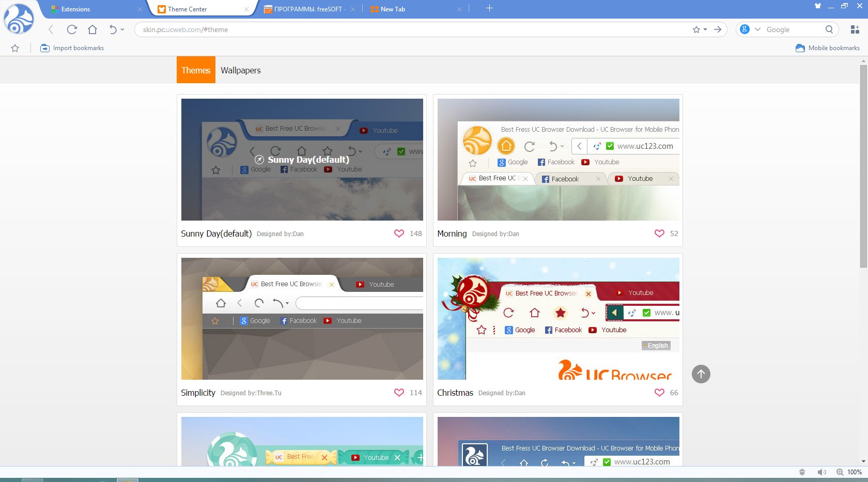868x482 pixels.
Task: Click the puzzle-grid icon near the search bar
Action: coord(855,29)
